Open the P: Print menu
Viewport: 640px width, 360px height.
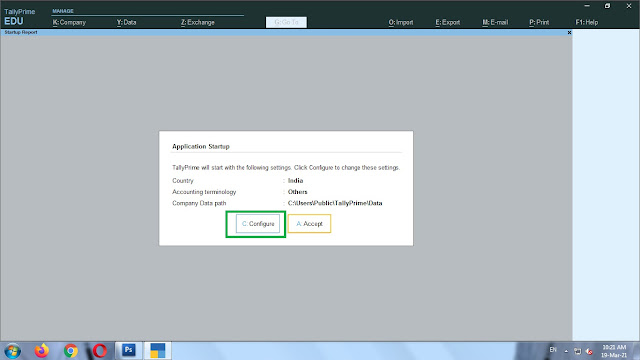tap(539, 22)
